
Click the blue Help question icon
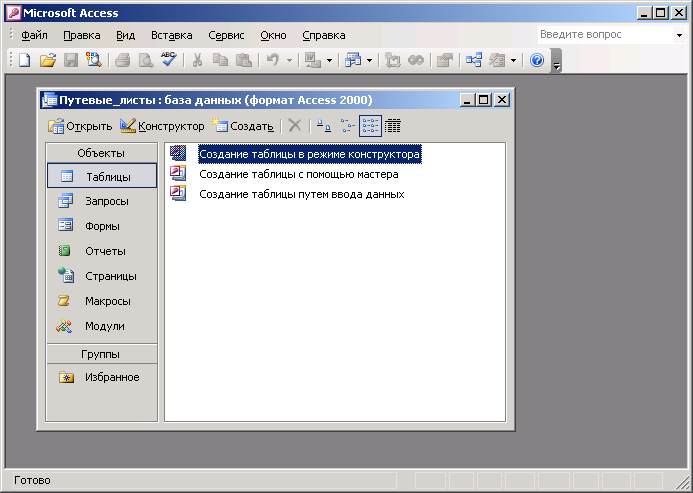click(537, 60)
